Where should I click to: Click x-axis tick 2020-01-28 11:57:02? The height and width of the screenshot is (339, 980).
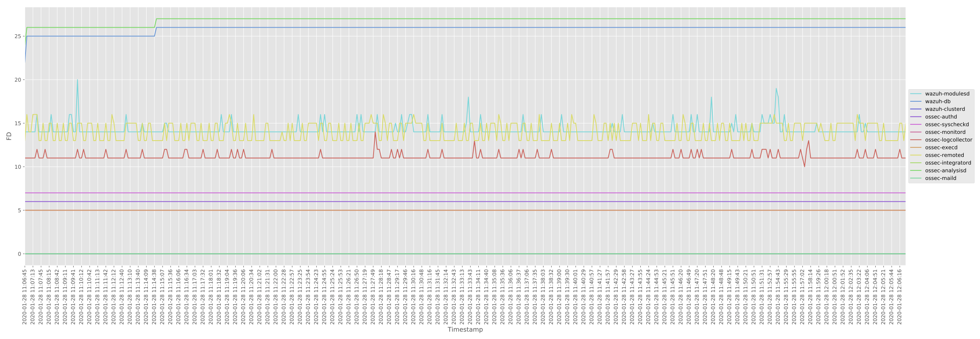802,296
